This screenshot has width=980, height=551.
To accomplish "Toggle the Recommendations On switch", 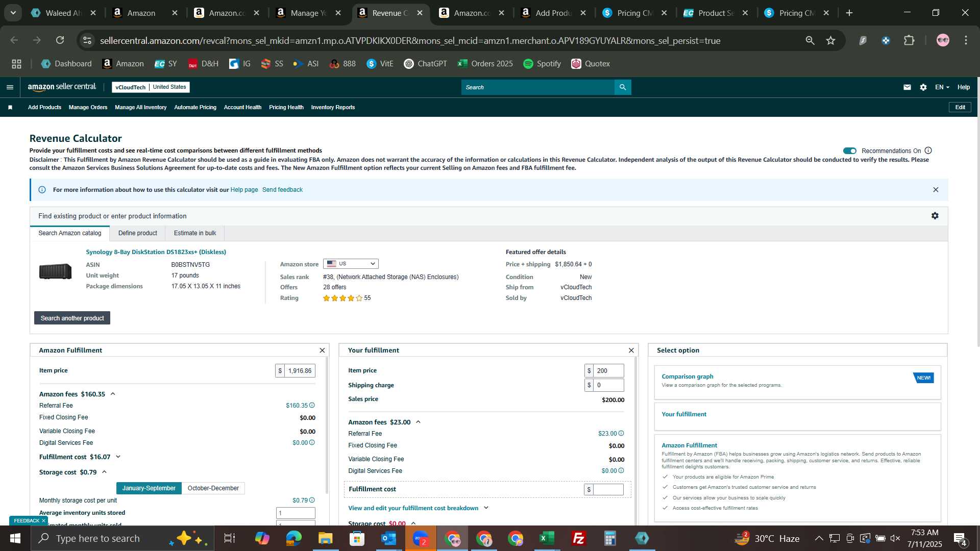I will (x=850, y=151).
